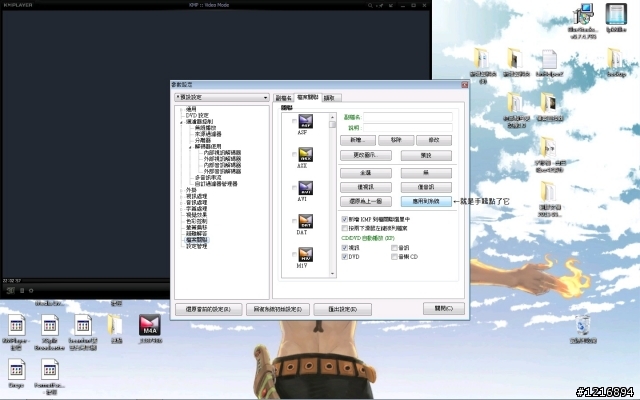The width and height of the screenshot is (640, 400).
Task: Uncheck the 視訊 (video) autoplay checkbox
Action: coord(344,248)
